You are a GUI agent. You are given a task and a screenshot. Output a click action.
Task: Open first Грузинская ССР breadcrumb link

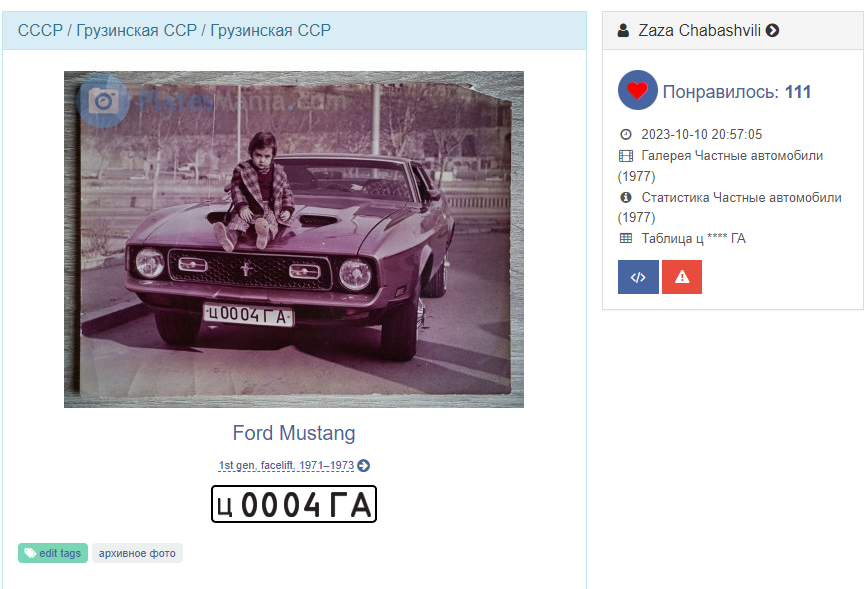pos(136,30)
